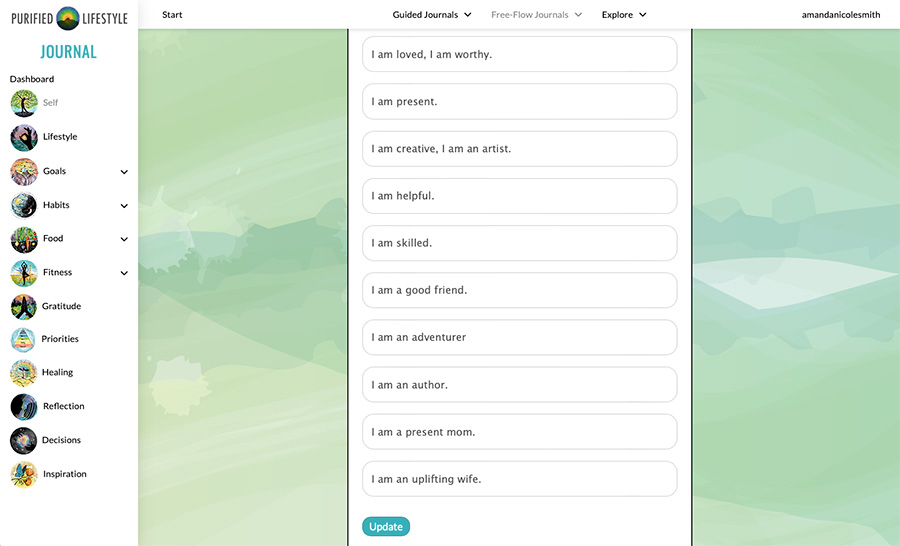Viewport: 900px width, 546px height.
Task: Open the Priorities pyramid icon
Action: pos(24,339)
